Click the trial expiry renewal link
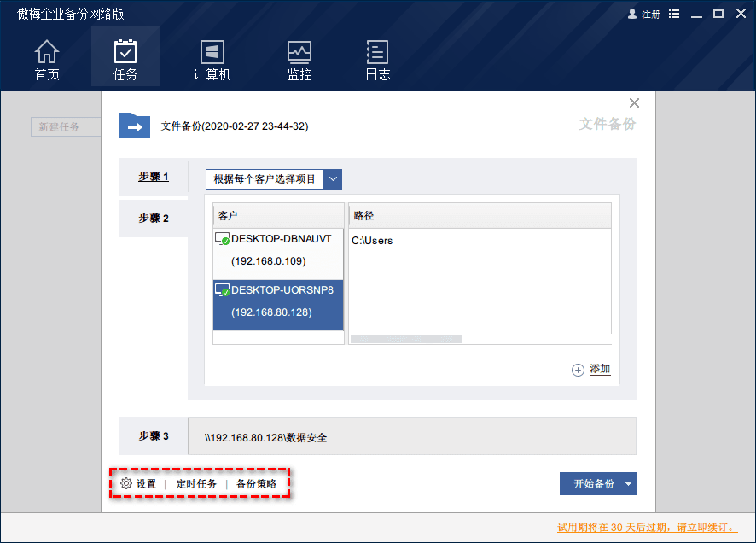The width and height of the screenshot is (756, 543). tap(647, 527)
